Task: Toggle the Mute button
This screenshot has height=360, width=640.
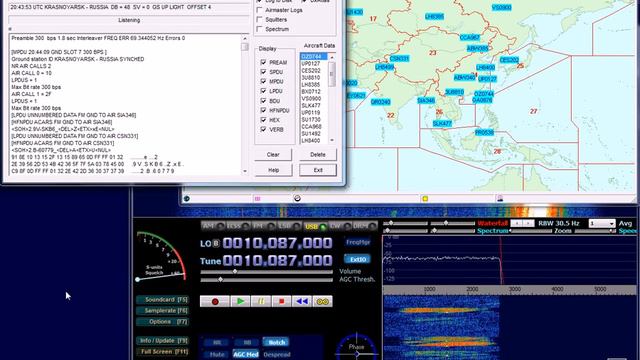Action: (x=216, y=354)
